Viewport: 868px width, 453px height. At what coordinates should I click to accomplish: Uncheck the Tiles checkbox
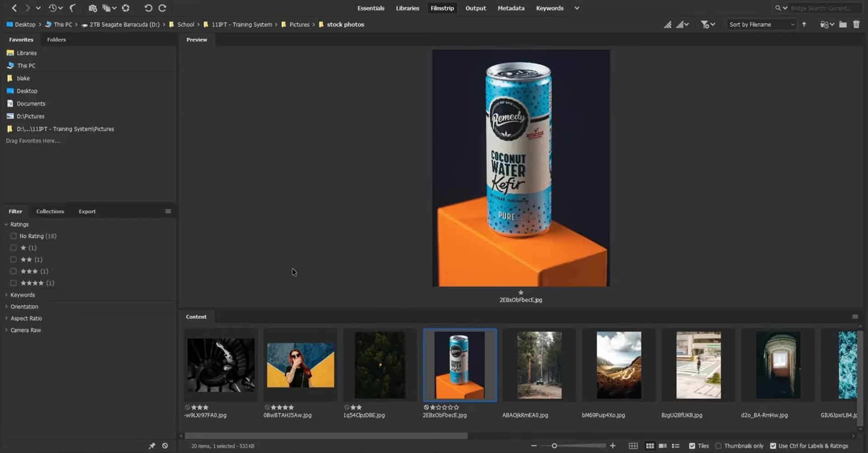(x=692, y=446)
